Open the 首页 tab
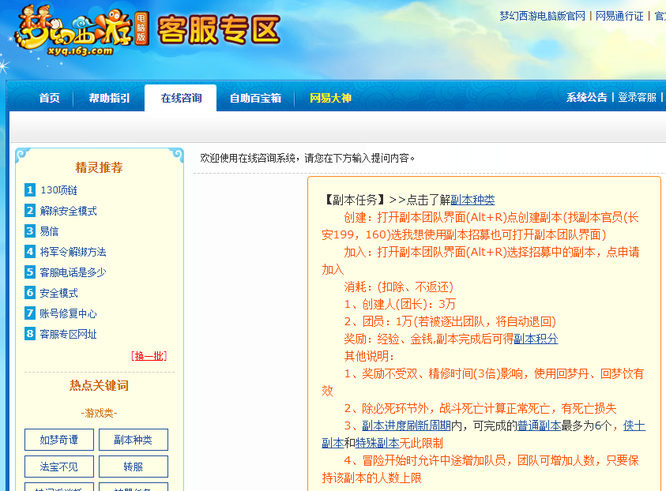Screen dimensions: 666x491 (49, 98)
